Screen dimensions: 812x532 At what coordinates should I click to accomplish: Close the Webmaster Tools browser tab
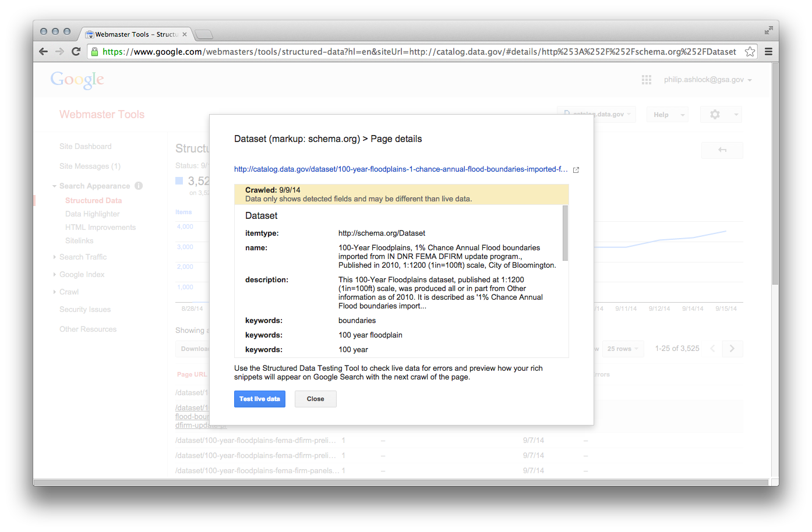[185, 34]
